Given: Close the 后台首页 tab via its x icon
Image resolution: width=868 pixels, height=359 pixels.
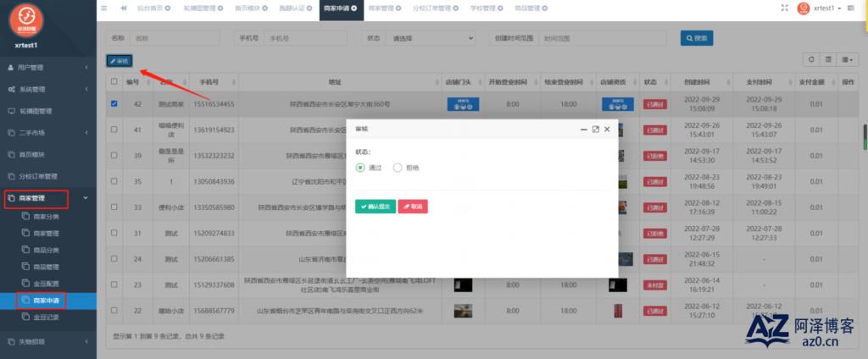Looking at the screenshot, I should coord(168,8).
